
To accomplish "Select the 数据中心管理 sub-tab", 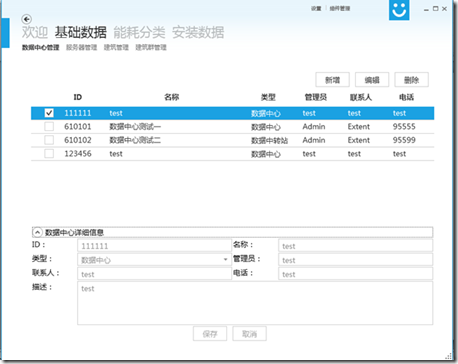I will tap(41, 47).
